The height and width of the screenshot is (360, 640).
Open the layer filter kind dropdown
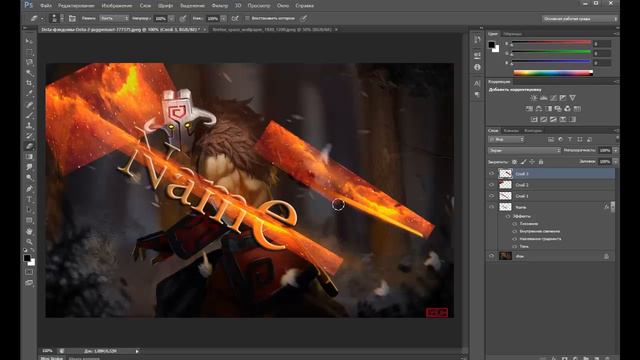coord(507,140)
